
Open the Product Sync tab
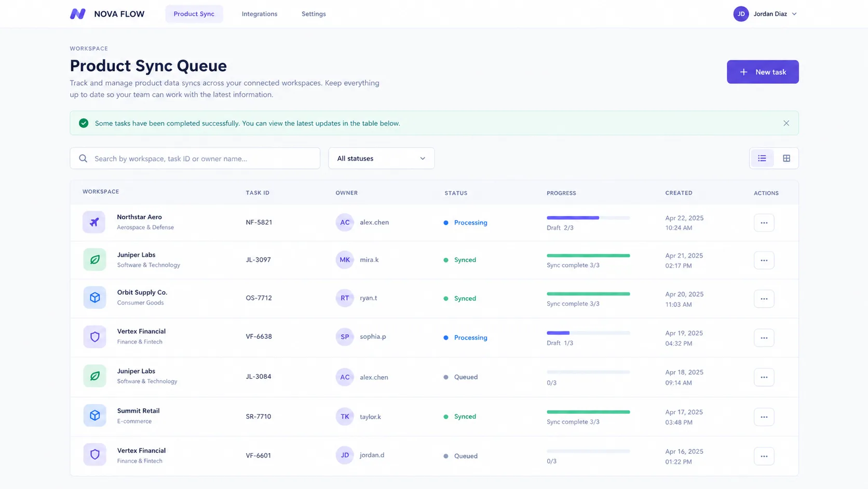click(194, 14)
